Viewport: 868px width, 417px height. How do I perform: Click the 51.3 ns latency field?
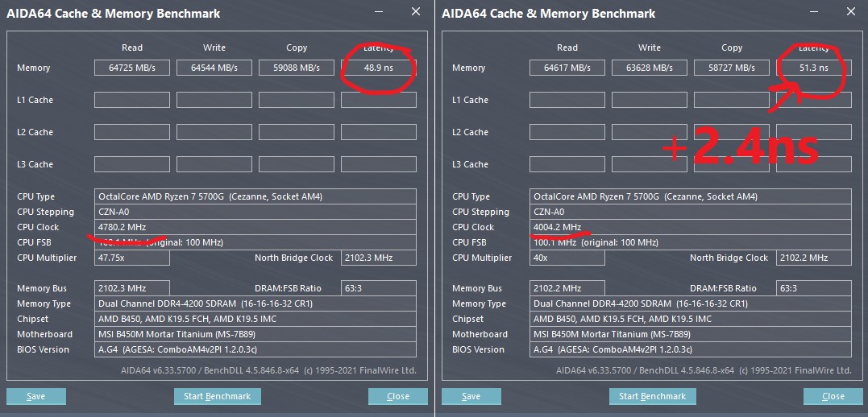813,68
